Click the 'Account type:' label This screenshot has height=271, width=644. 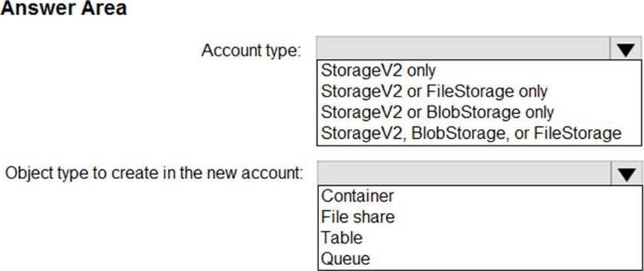click(251, 50)
